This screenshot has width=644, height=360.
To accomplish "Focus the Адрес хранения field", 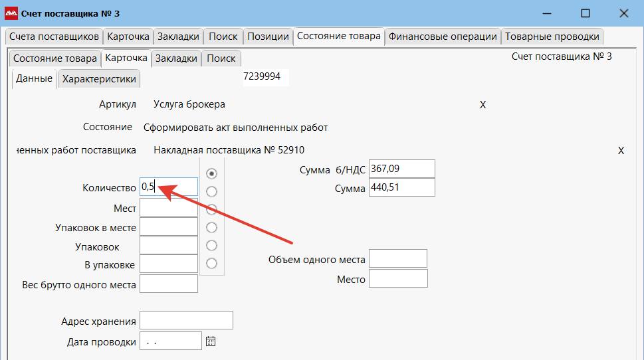I will pyautogui.click(x=186, y=320).
